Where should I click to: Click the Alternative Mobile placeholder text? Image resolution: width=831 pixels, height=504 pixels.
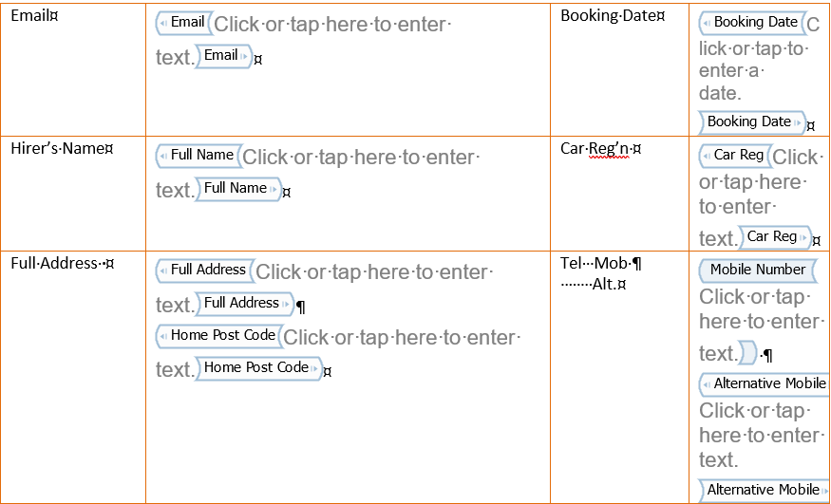point(762,435)
